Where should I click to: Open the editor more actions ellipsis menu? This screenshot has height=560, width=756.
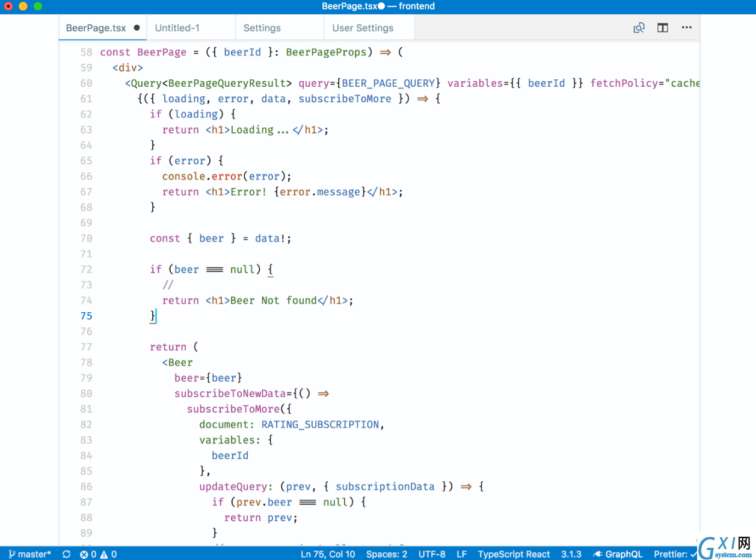click(687, 28)
